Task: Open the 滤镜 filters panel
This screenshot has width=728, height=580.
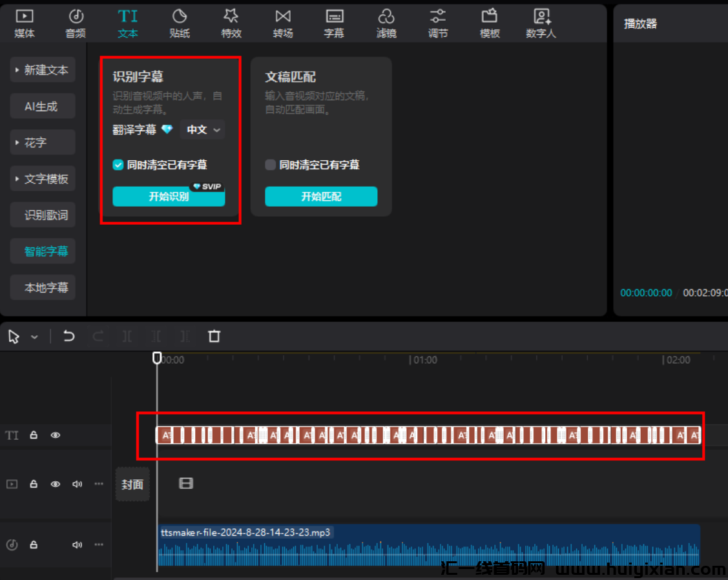Action: click(386, 23)
